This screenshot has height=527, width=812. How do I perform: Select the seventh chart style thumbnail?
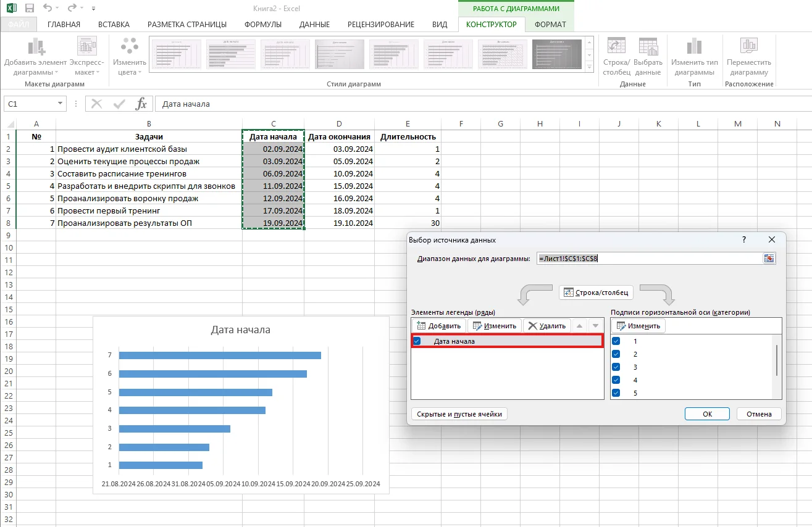coord(503,55)
